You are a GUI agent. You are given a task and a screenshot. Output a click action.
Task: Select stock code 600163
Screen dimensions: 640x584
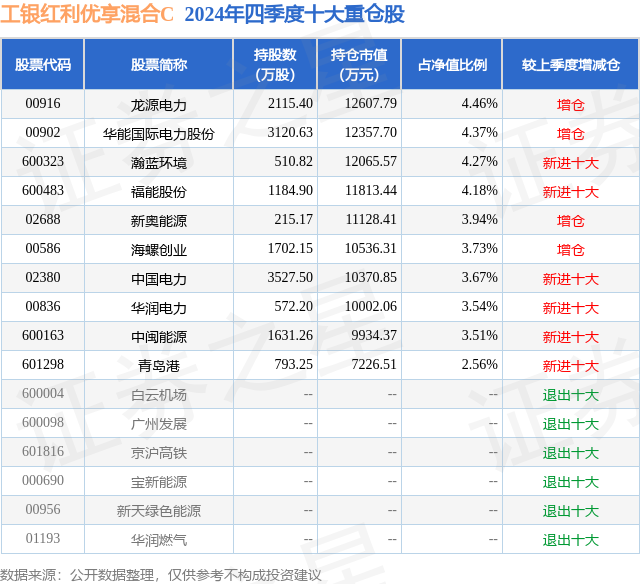coord(43,335)
